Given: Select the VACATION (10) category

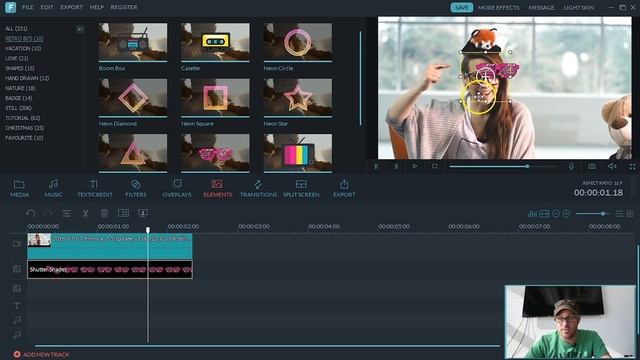Looking at the screenshot, I should point(23,48).
